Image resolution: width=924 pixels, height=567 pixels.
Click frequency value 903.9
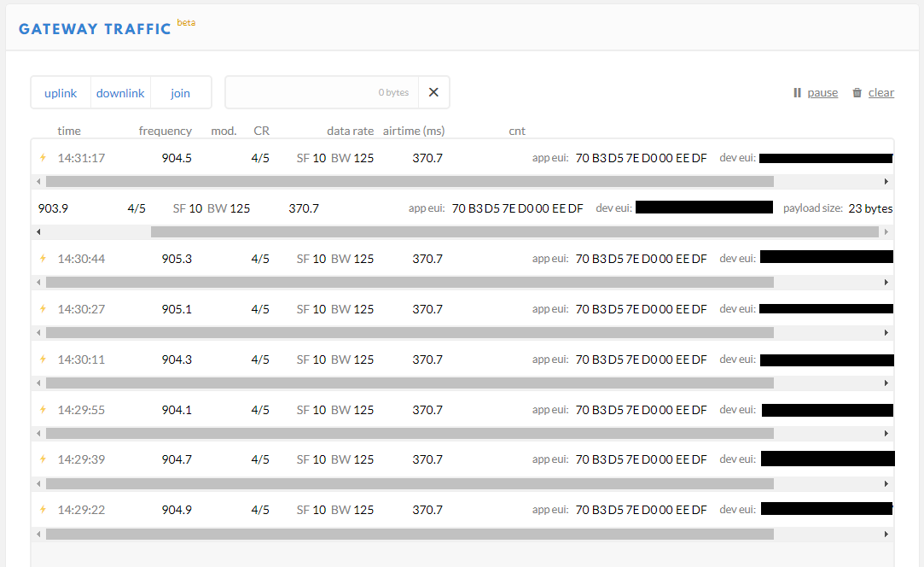[x=53, y=208]
